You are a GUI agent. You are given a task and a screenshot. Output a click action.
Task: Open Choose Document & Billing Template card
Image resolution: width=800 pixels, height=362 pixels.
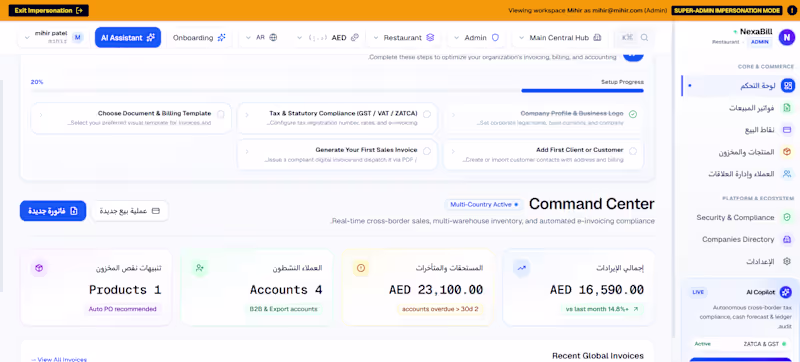pyautogui.click(x=131, y=118)
